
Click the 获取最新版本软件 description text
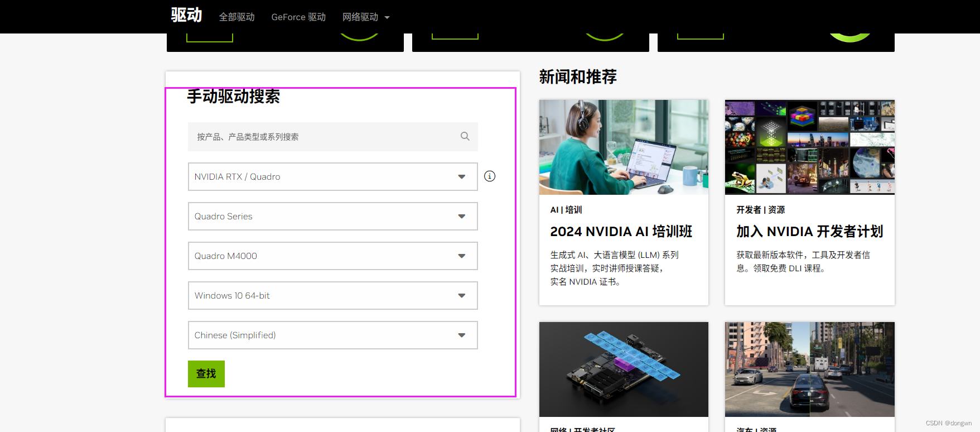(803, 262)
